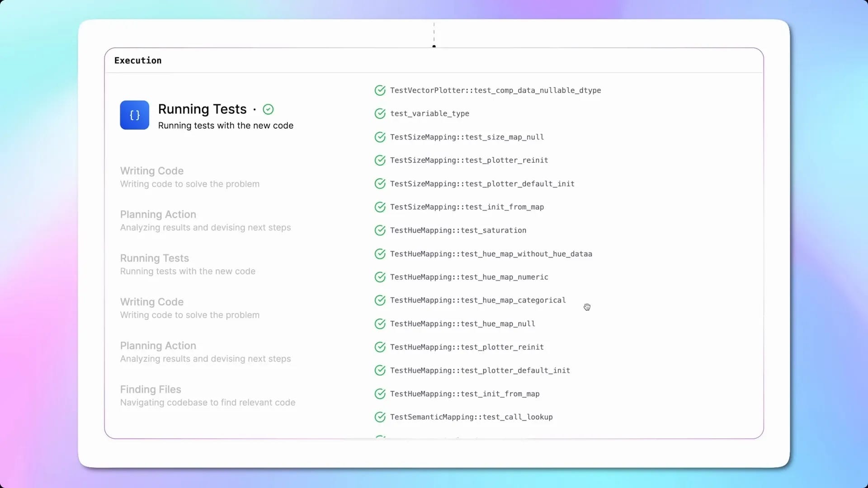Toggle the check for TestHueMapping::test_plotter_default_init
Screen dimensions: 868x488
click(380, 371)
